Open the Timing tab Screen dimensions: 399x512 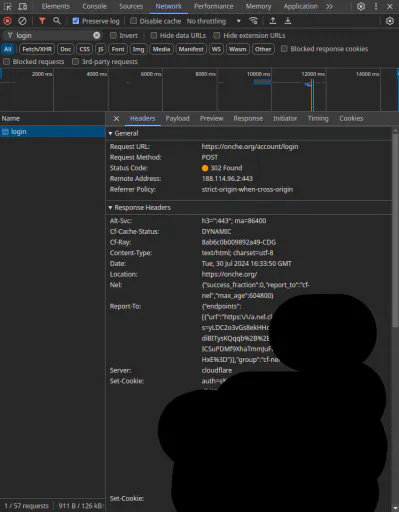318,118
